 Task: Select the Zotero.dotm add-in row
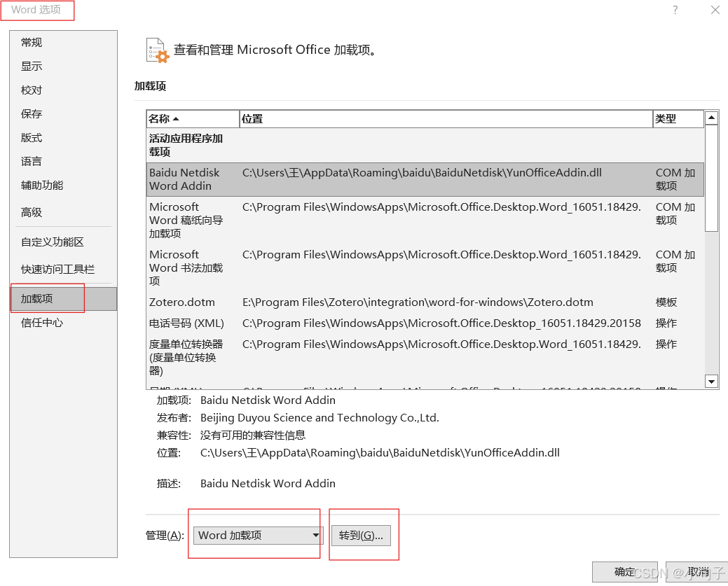point(425,302)
